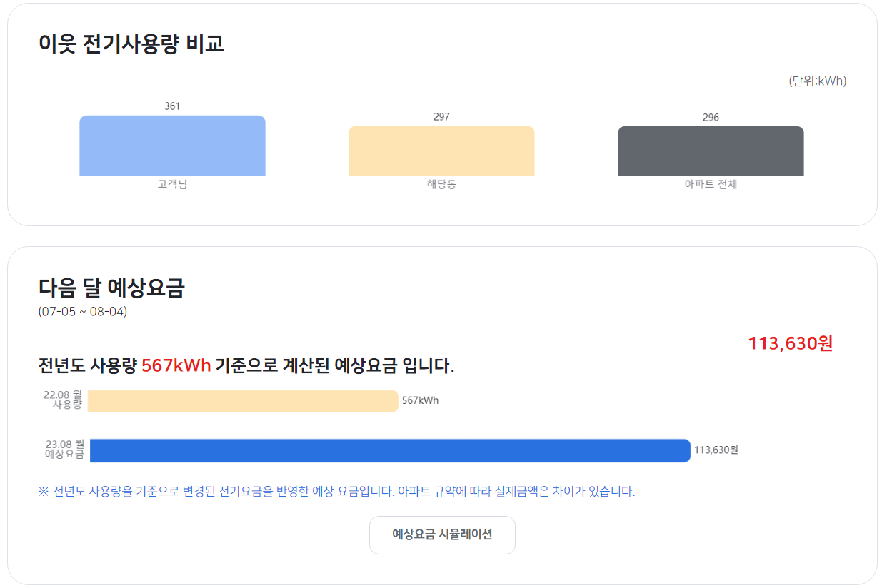Click the 고객님 blue usage bar
Viewport: 882px width, 588px height.
coord(171,144)
